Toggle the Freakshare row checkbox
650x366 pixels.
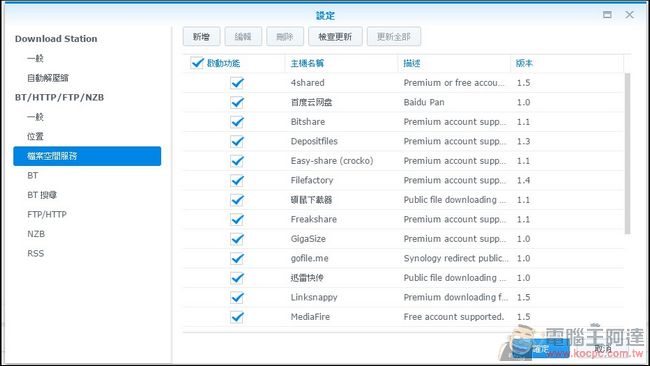(x=237, y=219)
